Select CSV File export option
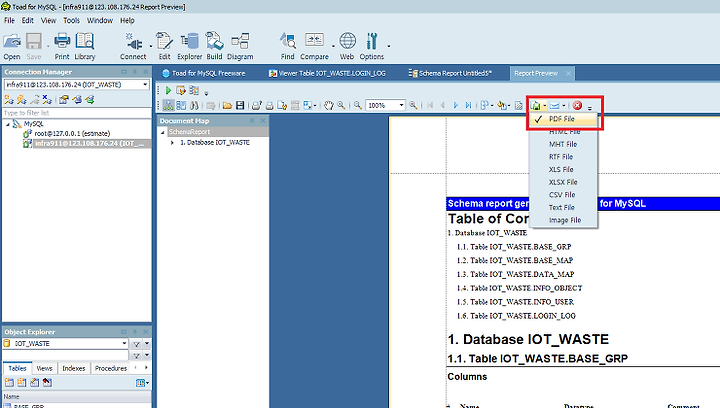The height and width of the screenshot is (408, 720). point(563,195)
